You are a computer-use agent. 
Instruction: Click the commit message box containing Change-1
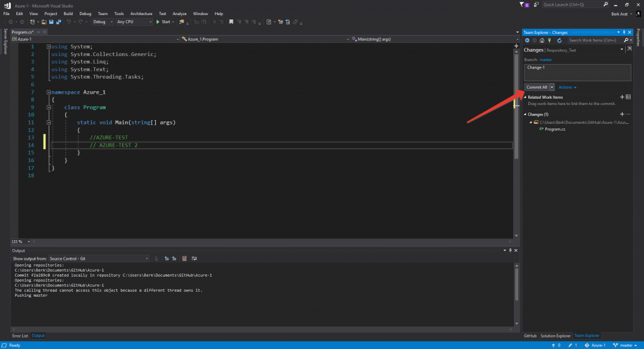[577, 73]
